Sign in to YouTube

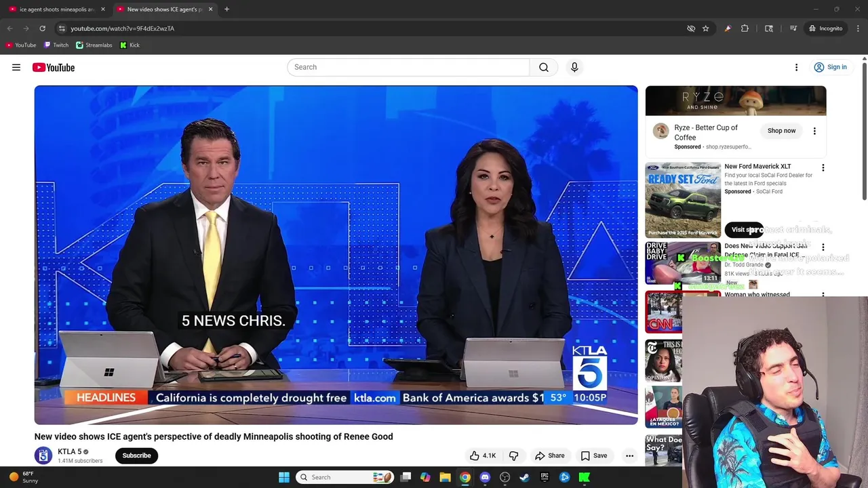pyautogui.click(x=830, y=67)
